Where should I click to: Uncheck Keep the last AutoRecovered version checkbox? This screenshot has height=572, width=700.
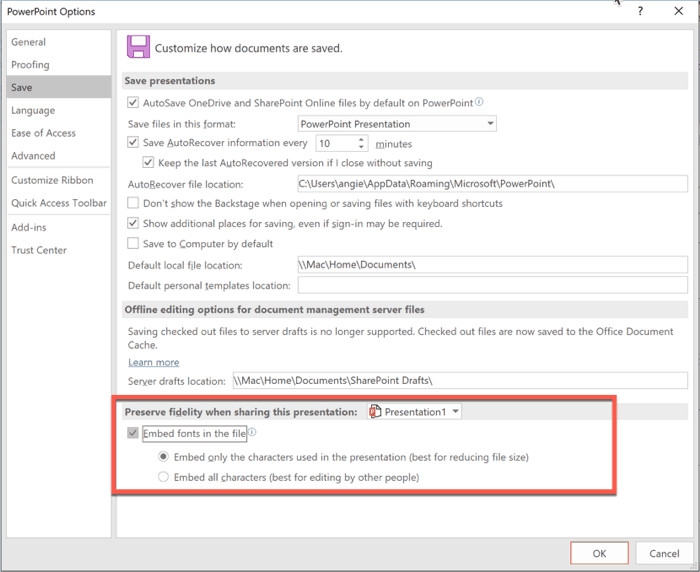(148, 163)
